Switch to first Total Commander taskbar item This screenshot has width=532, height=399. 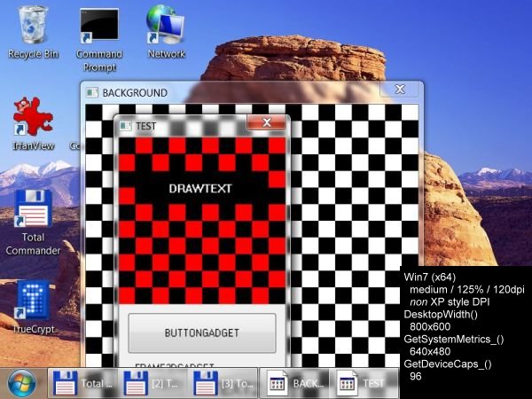tap(82, 383)
